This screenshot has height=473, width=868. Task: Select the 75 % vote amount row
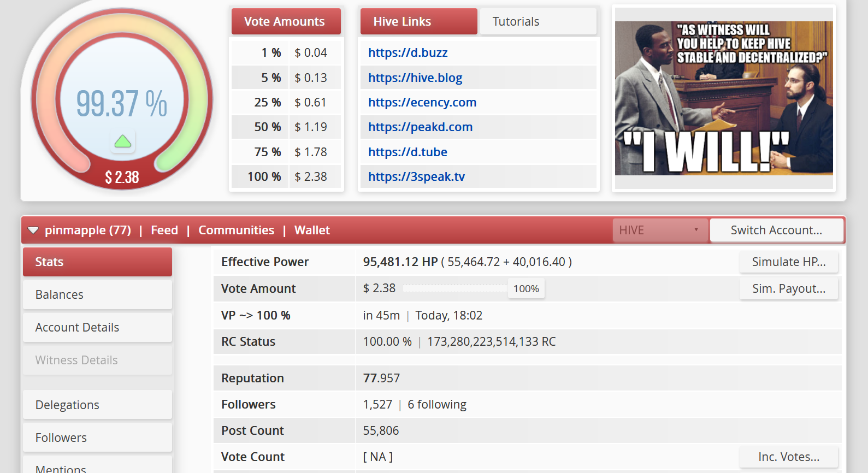286,152
